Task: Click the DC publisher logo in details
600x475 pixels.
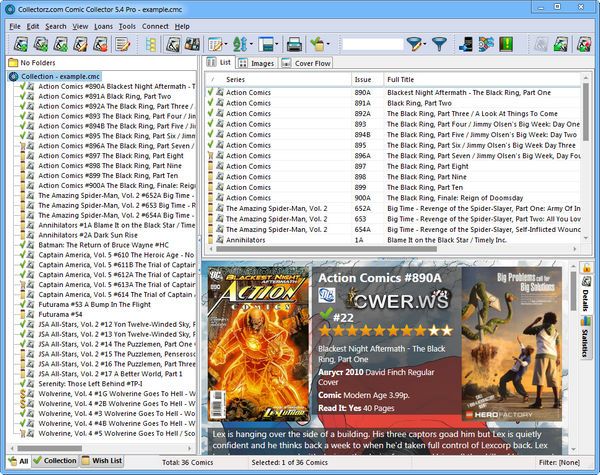Action: click(x=326, y=295)
